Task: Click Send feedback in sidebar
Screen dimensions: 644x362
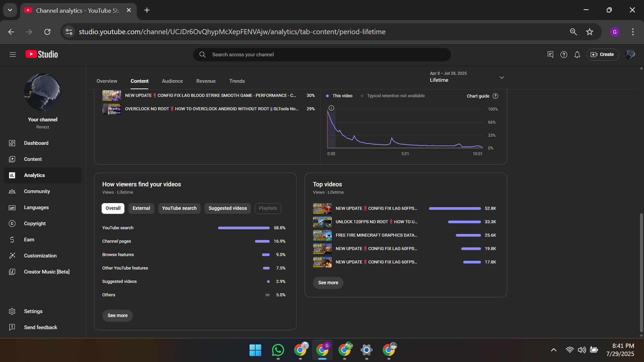Action: point(43,327)
